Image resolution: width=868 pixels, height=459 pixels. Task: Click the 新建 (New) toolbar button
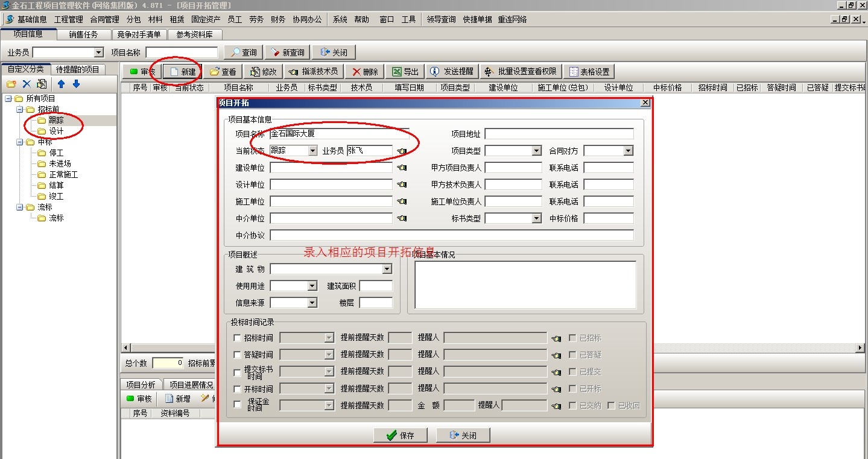pos(182,72)
